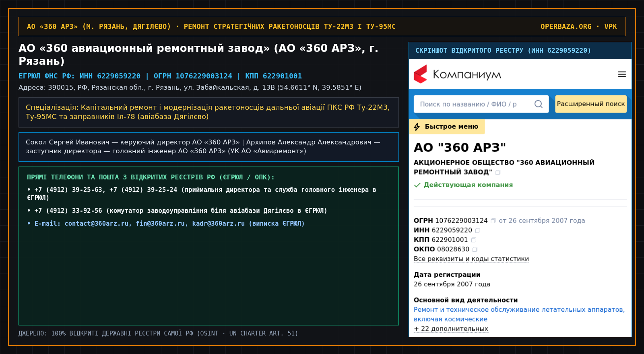Viewport: 644px width, 354px height.
Task: Click the +7 (4912) 39-25-63 phone line
Action: (x=201, y=193)
